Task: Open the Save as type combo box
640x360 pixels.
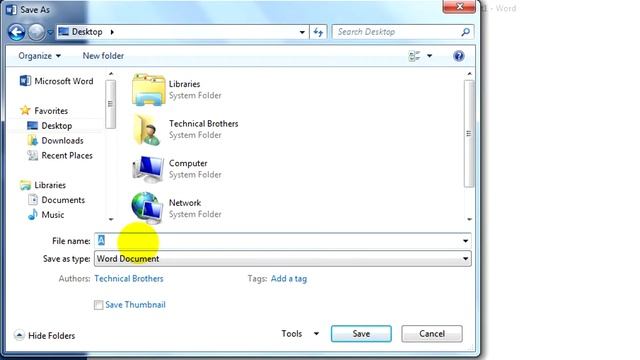Action: [x=282, y=259]
